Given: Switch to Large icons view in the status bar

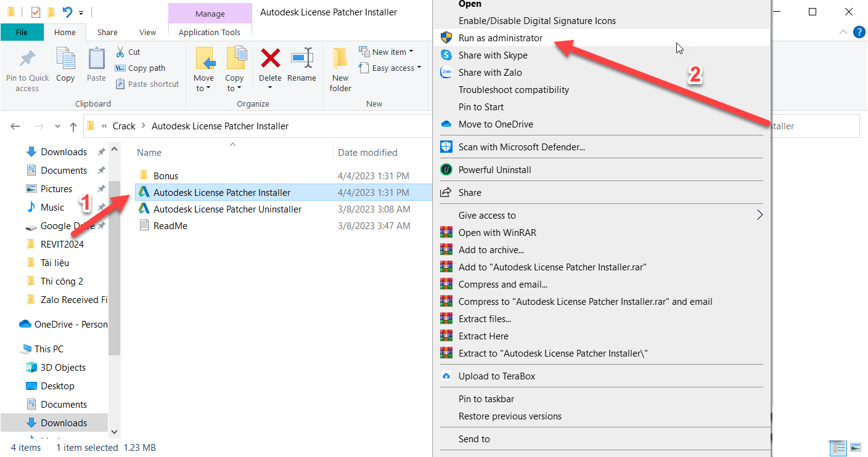Looking at the screenshot, I should coord(856,448).
